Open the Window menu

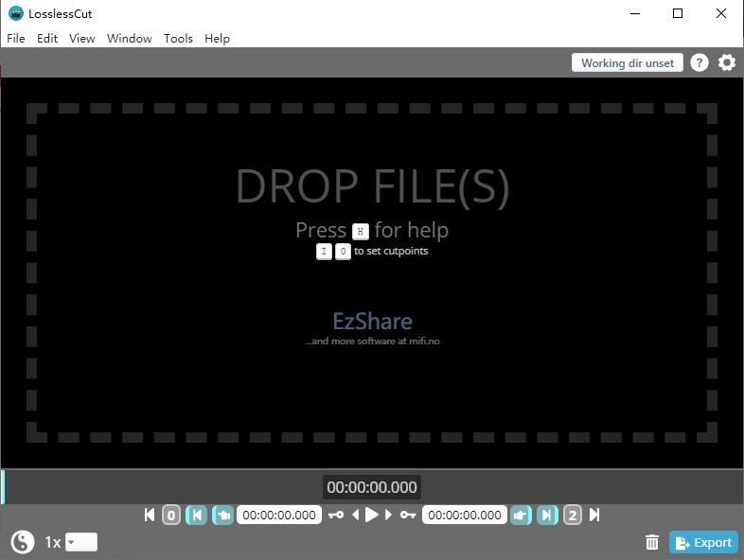129,39
